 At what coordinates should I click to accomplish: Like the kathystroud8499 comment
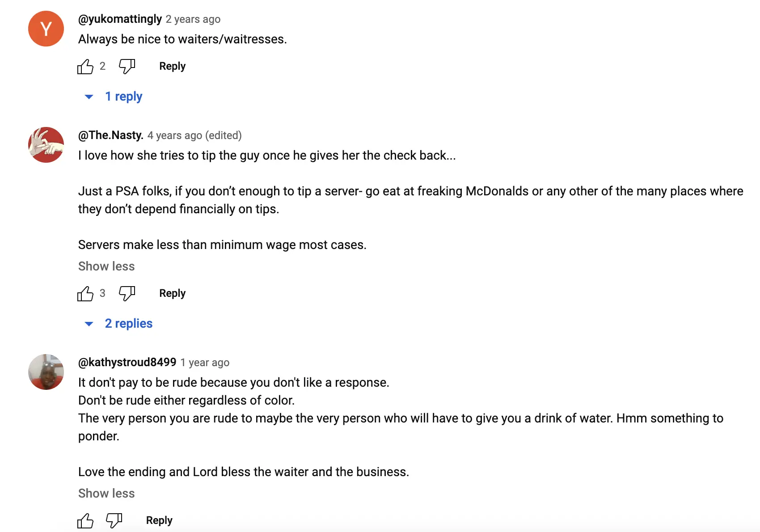(x=85, y=521)
